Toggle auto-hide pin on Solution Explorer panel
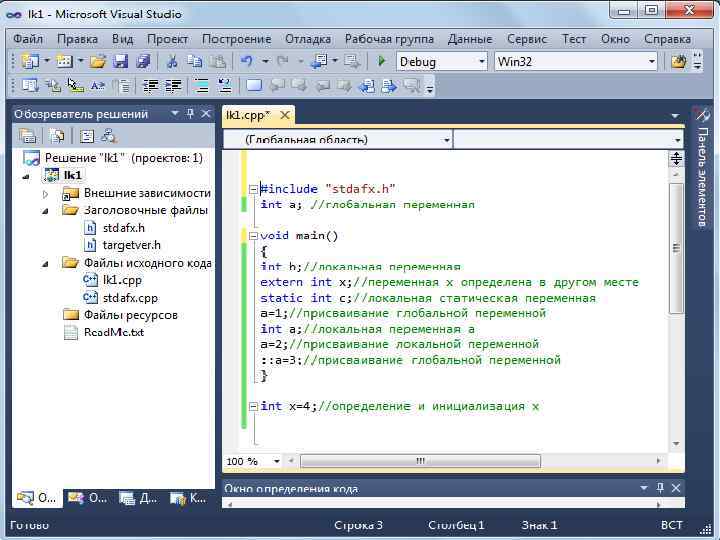The height and width of the screenshot is (540, 720). coord(191,114)
